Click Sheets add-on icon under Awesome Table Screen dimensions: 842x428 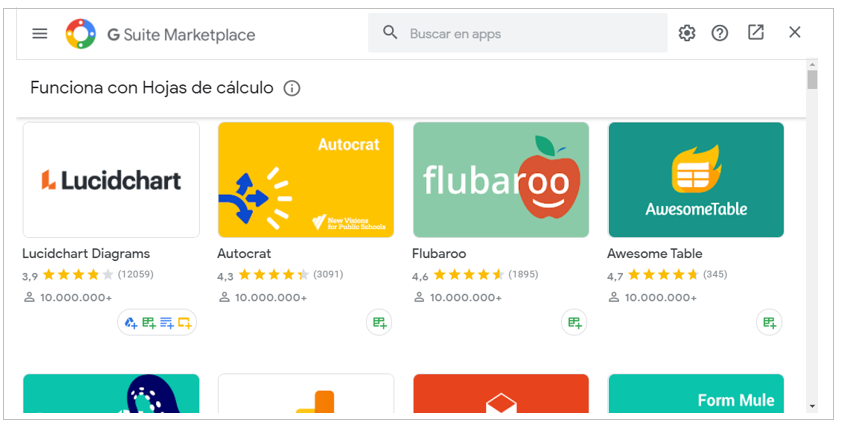click(769, 322)
